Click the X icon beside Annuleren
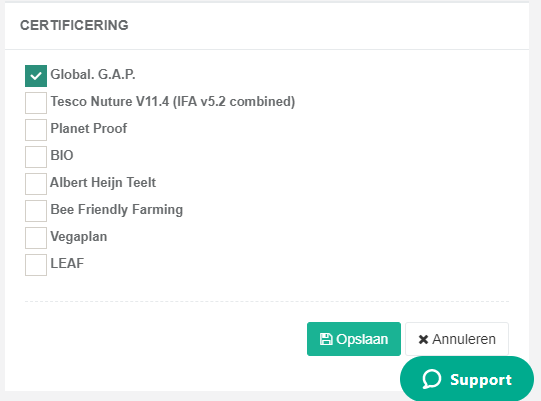 click(423, 340)
